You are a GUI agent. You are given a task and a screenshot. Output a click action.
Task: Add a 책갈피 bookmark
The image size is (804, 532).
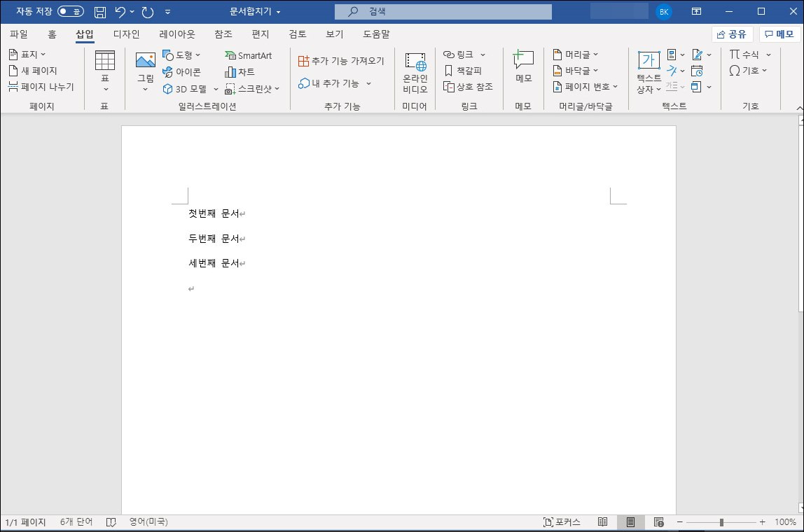click(x=463, y=71)
